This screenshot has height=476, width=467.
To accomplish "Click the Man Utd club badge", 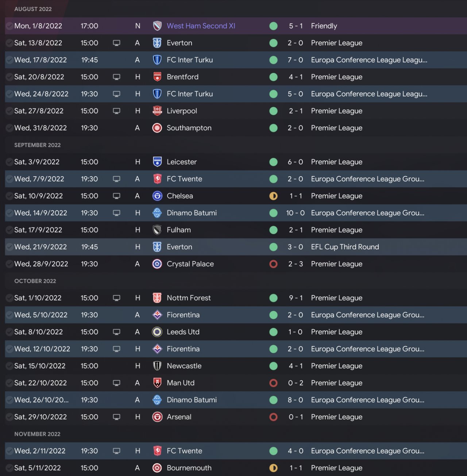I will [x=157, y=383].
